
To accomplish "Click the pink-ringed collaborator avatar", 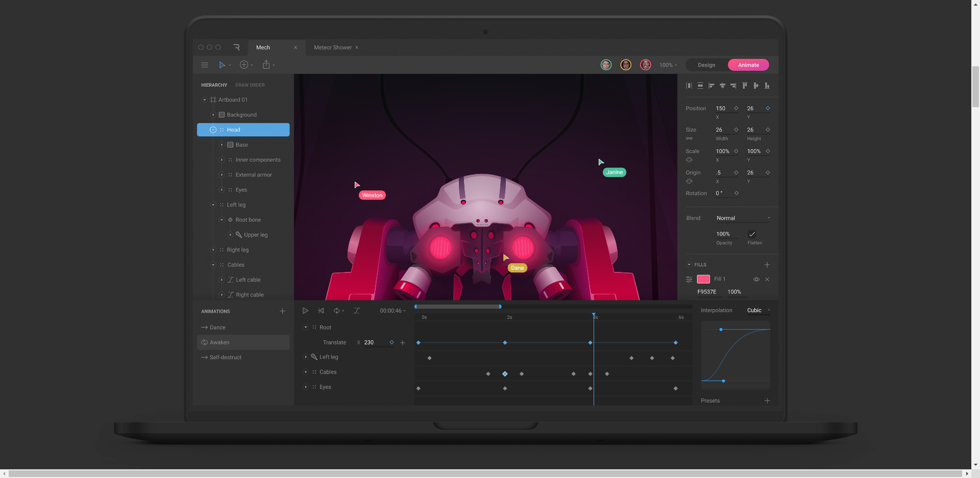I will tap(646, 65).
